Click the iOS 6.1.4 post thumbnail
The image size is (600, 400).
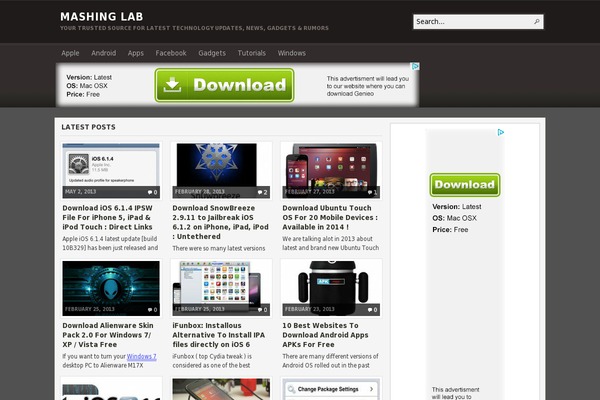click(x=111, y=171)
